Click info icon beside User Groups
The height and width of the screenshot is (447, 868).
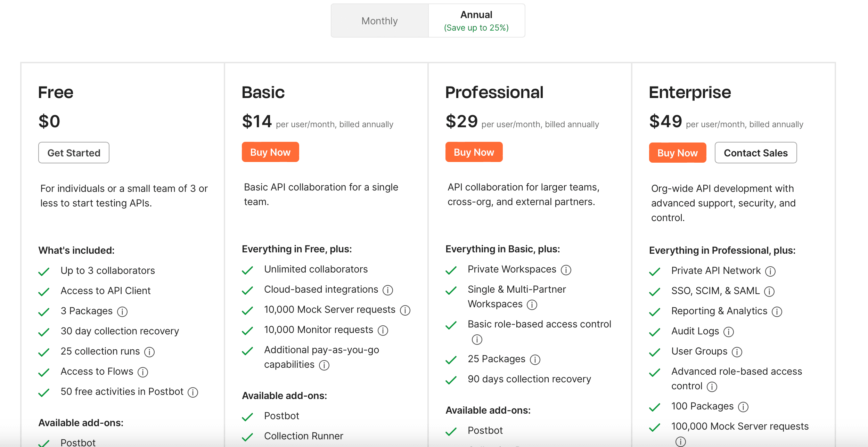point(737,352)
